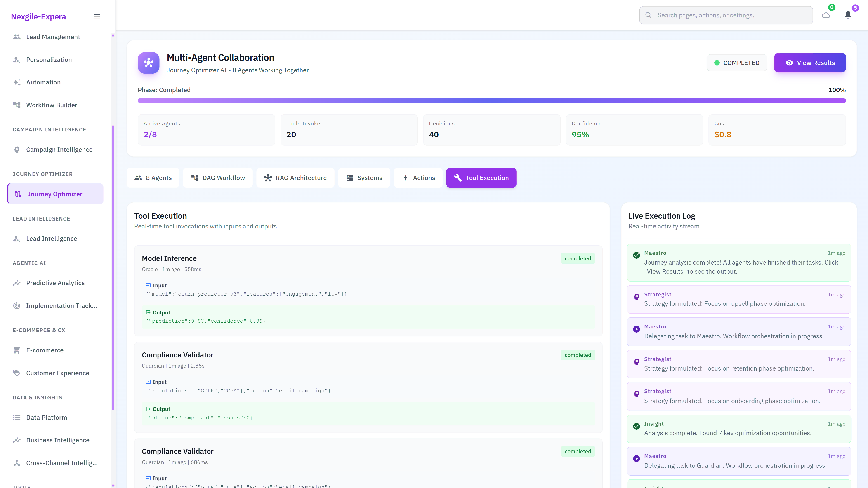
Task: Select the Workflow Builder sidebar icon
Action: tap(17, 105)
